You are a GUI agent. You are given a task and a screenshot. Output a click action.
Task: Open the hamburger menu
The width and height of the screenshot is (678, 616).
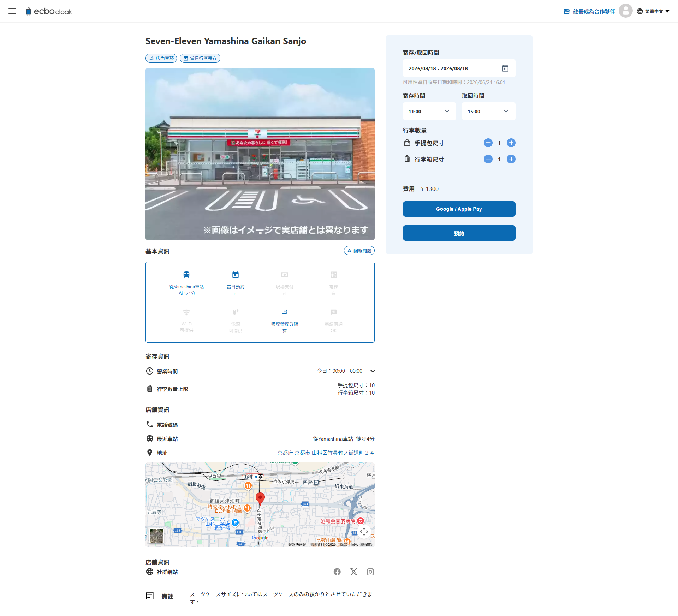click(12, 11)
